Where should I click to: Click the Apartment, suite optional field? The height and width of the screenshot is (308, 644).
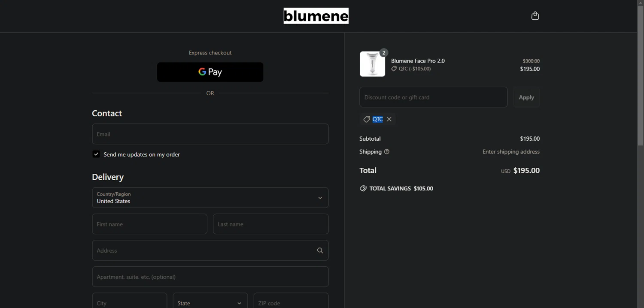point(210,277)
